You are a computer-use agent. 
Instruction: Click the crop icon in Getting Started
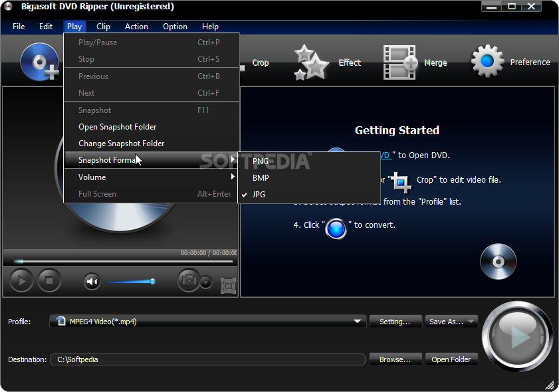click(x=401, y=182)
